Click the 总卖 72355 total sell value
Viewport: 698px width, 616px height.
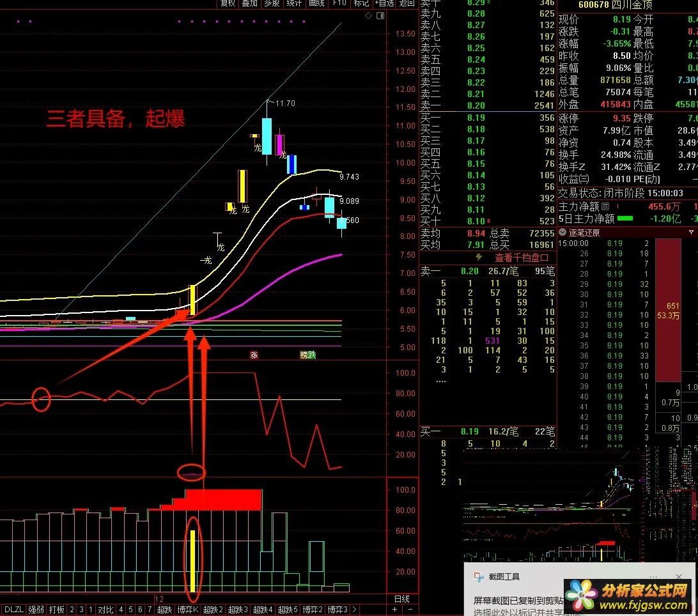(x=542, y=233)
